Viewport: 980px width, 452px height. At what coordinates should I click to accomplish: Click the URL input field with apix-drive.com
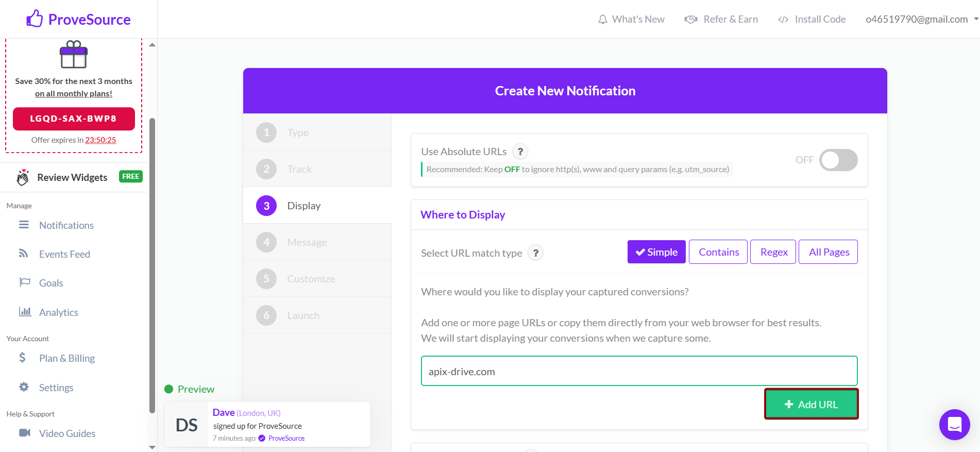tap(639, 371)
